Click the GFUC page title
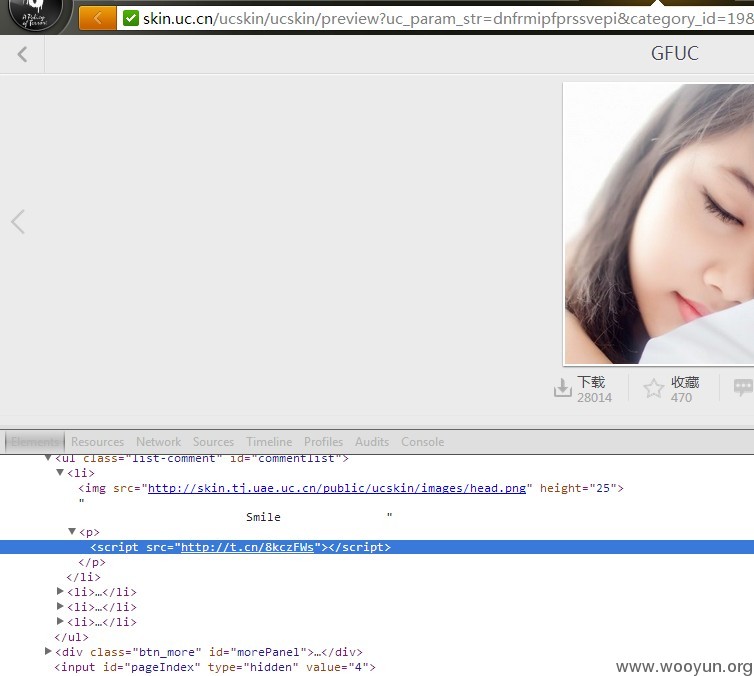 675,53
